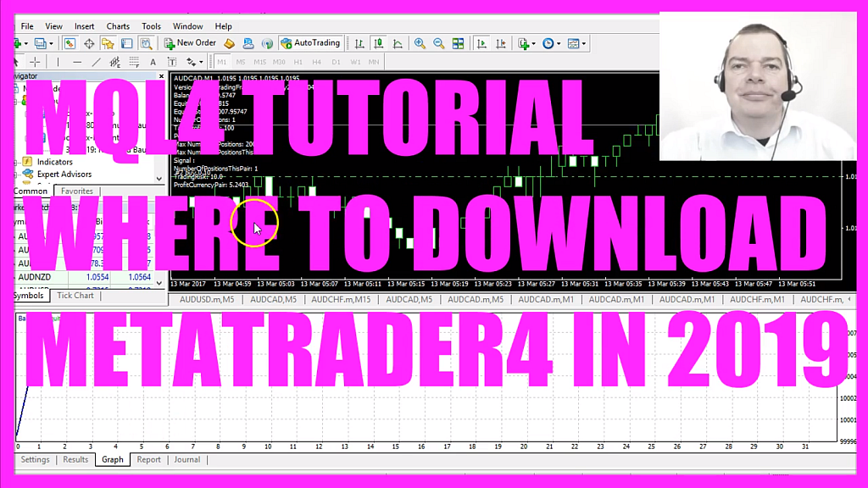Viewport: 868px width, 488px height.
Task: Open the File menu
Action: pos(26,26)
